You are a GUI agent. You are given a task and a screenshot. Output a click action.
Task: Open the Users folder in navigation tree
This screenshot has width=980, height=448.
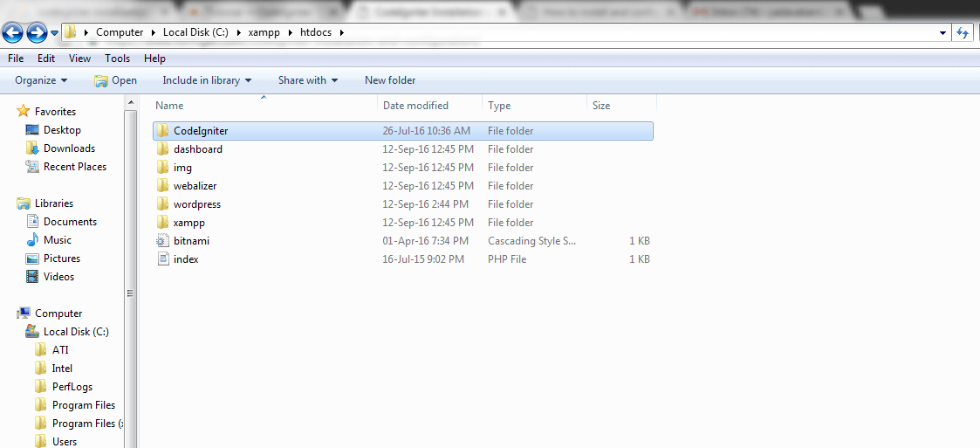click(x=56, y=442)
